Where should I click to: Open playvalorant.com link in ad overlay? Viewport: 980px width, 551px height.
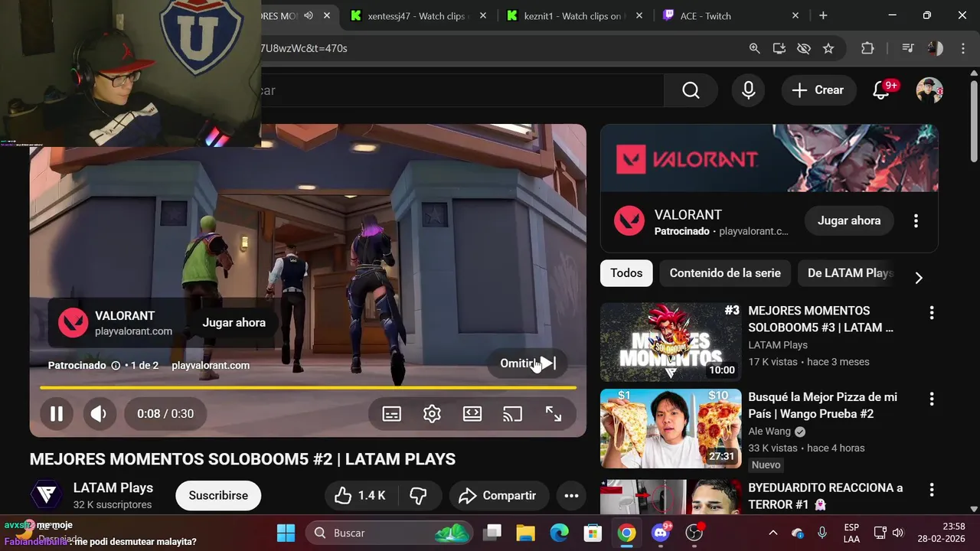[x=211, y=366]
